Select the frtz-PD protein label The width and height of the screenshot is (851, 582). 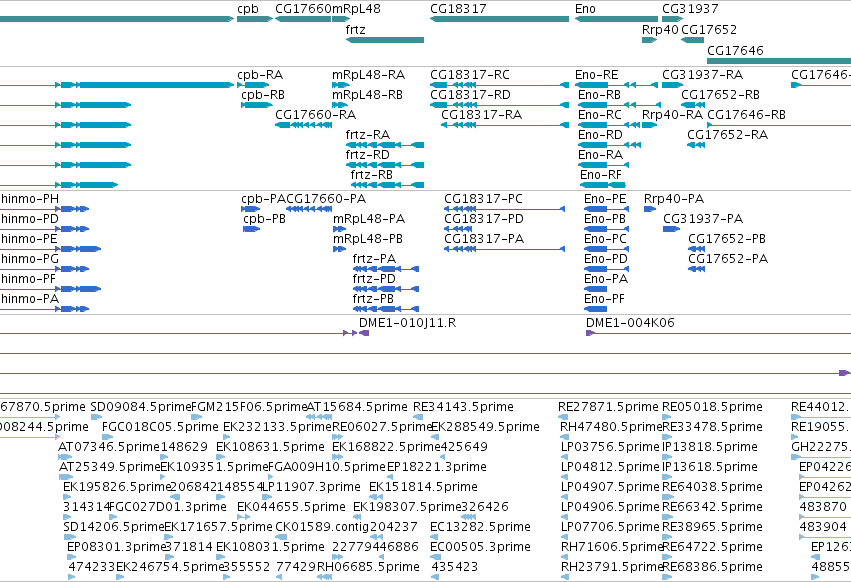pyautogui.click(x=374, y=280)
